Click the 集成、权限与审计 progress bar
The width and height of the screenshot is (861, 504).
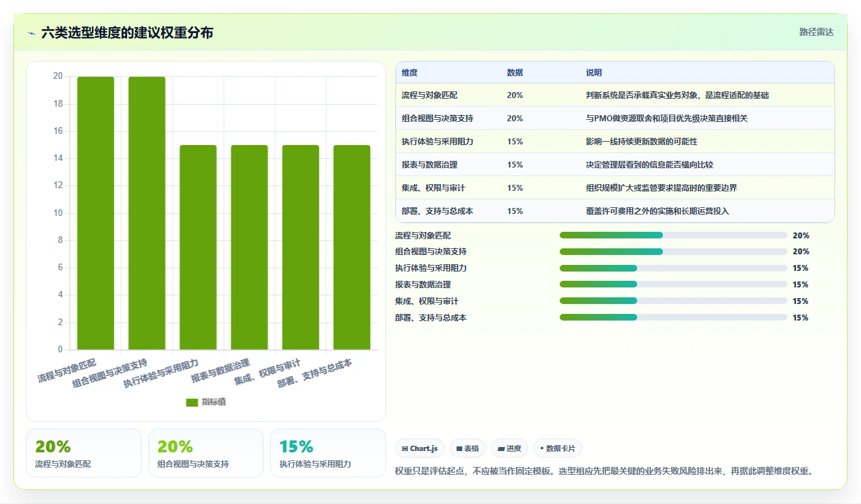click(674, 301)
